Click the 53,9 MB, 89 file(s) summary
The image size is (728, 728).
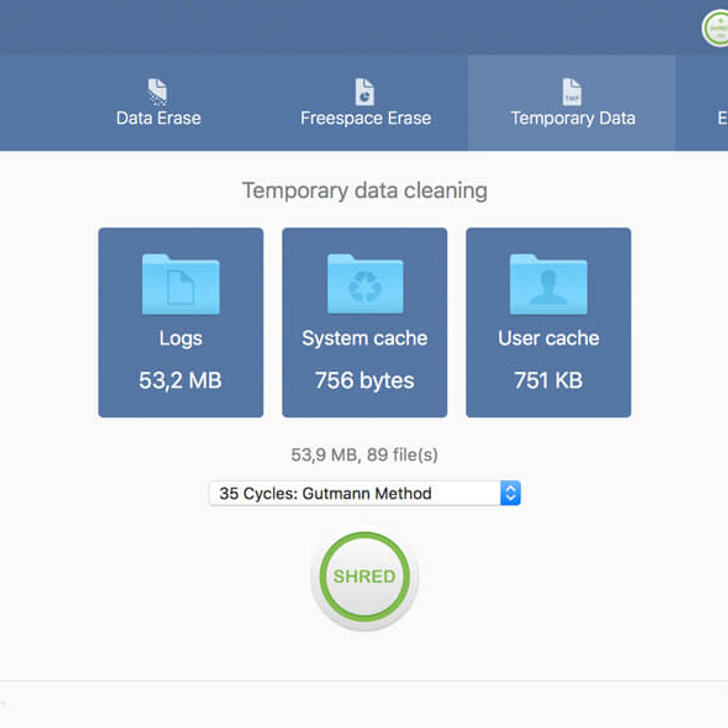pyautogui.click(x=364, y=454)
